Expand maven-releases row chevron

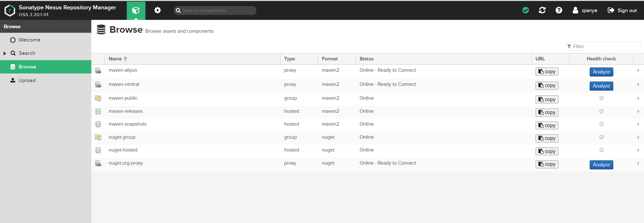638,111
